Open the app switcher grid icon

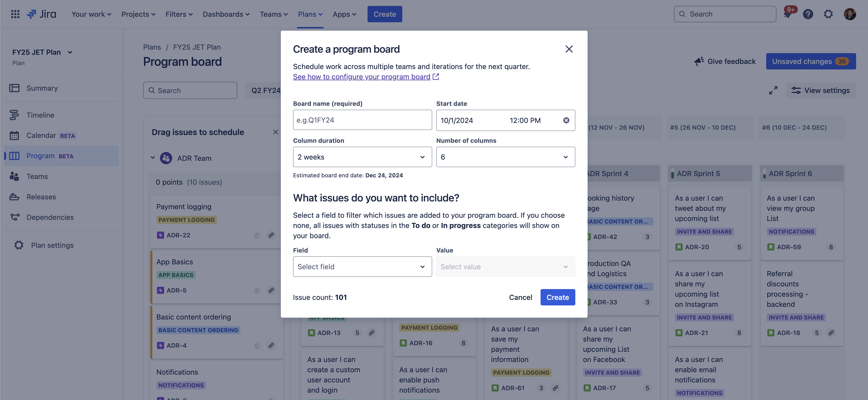[15, 14]
